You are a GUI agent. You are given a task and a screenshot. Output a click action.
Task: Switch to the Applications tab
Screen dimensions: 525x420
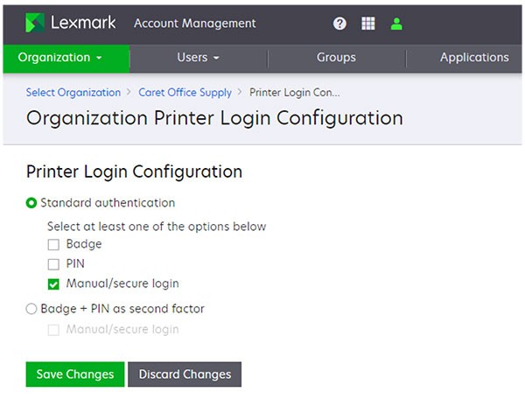point(473,58)
